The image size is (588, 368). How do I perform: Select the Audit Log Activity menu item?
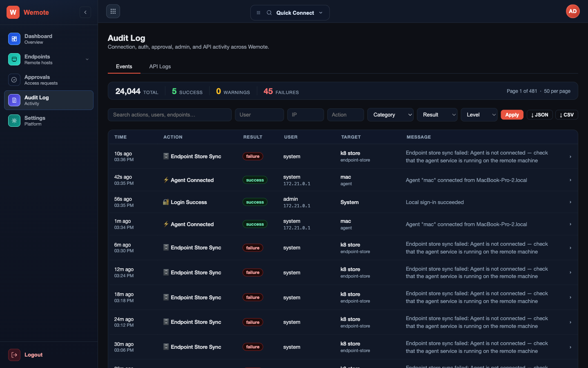[49, 100]
